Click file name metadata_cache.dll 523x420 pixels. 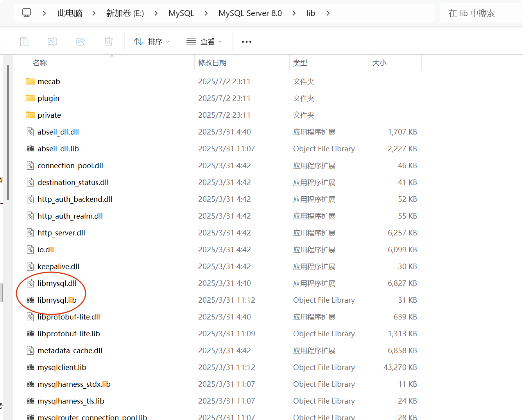point(70,350)
